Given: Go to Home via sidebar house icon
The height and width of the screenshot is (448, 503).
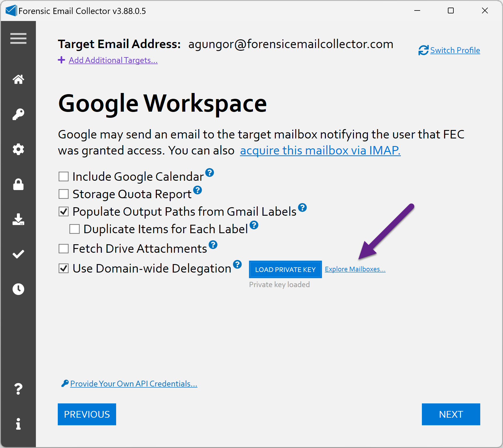Looking at the screenshot, I should 18,79.
